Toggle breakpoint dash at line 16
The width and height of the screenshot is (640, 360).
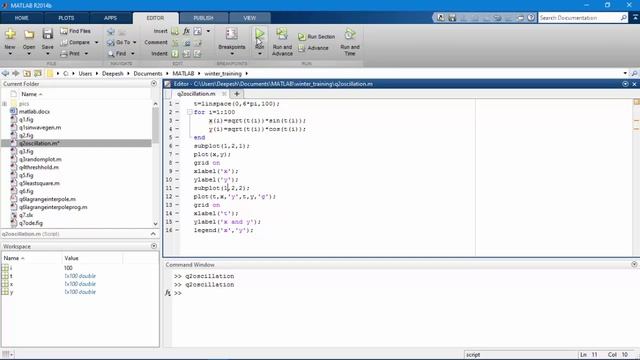tap(177, 230)
